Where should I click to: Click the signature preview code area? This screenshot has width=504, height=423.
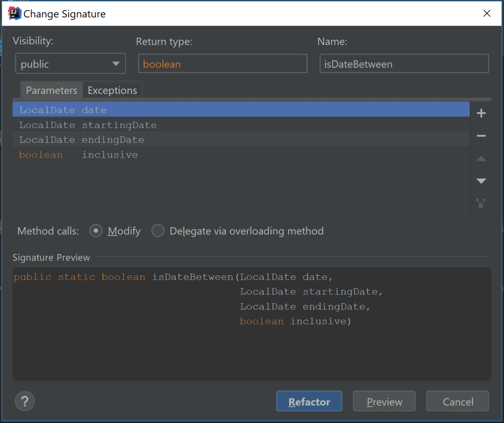tap(252, 324)
